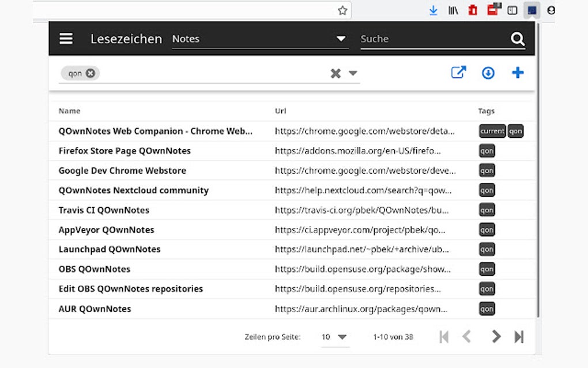This screenshot has height=368, width=588.
Task: Toggle the qon tag on Travis CI QOwnNotes
Action: pyautogui.click(x=487, y=210)
